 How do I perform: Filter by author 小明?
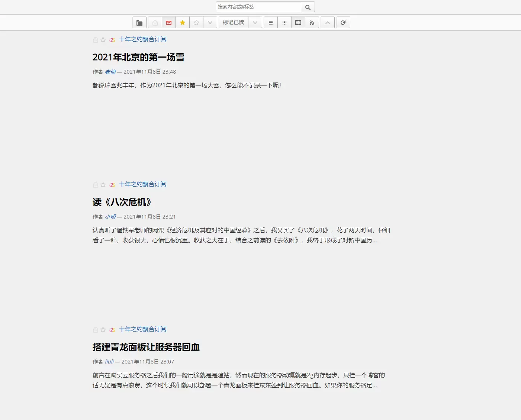(110, 217)
